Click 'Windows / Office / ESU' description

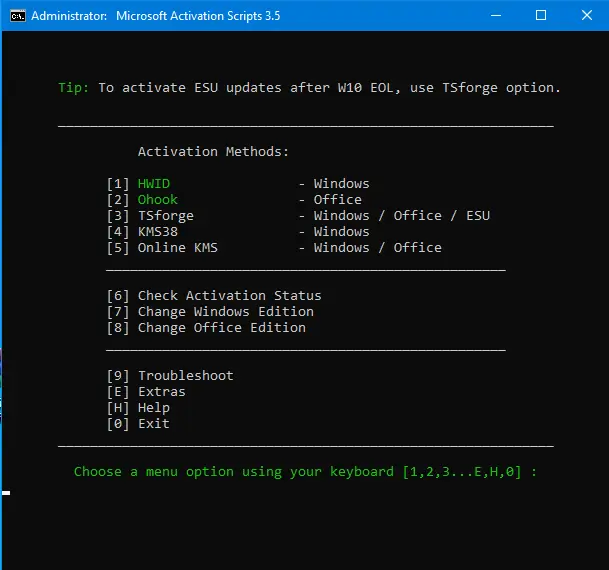click(x=402, y=215)
